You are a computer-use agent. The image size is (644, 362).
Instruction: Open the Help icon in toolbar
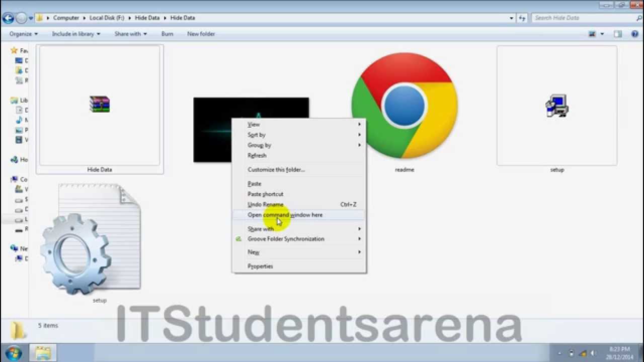pos(635,34)
